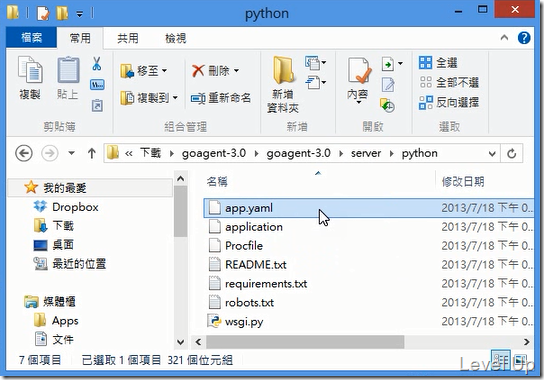Open the Quick Access Toolbar customize dropdown
The image size is (544, 380).
pos(80,14)
